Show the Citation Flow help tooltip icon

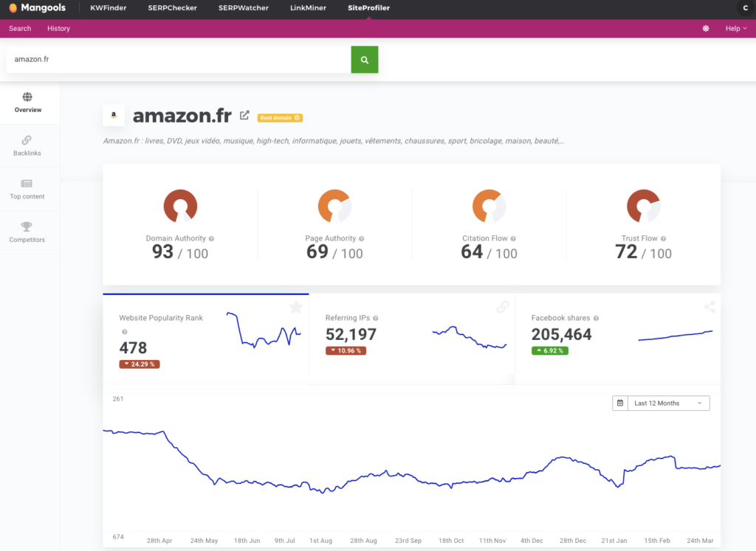click(513, 238)
